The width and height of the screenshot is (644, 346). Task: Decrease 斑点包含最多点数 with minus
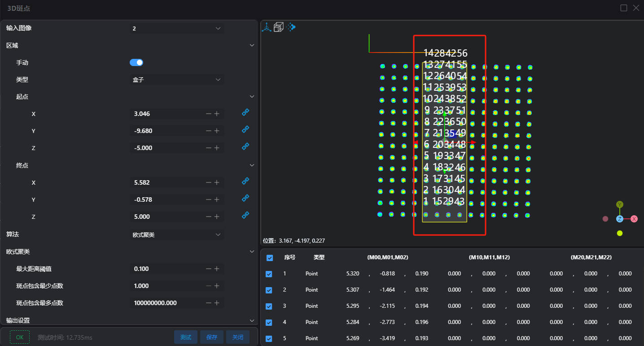(208, 303)
